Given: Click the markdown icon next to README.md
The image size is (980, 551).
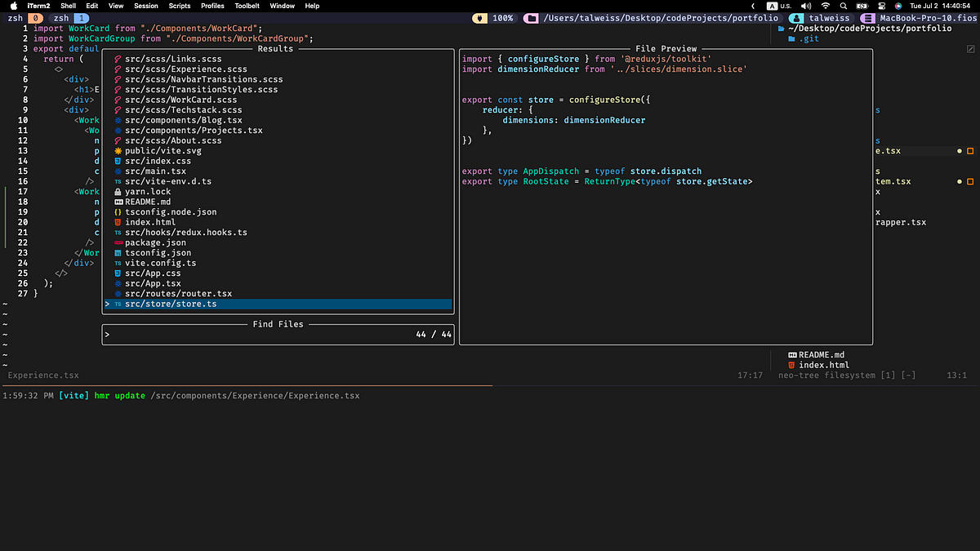Looking at the screenshot, I should pyautogui.click(x=117, y=202).
